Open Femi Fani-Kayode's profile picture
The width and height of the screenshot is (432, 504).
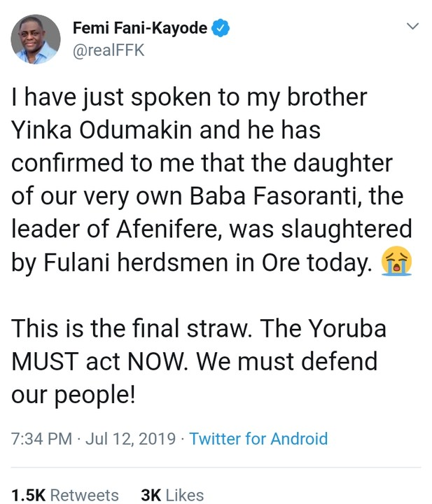35,40
